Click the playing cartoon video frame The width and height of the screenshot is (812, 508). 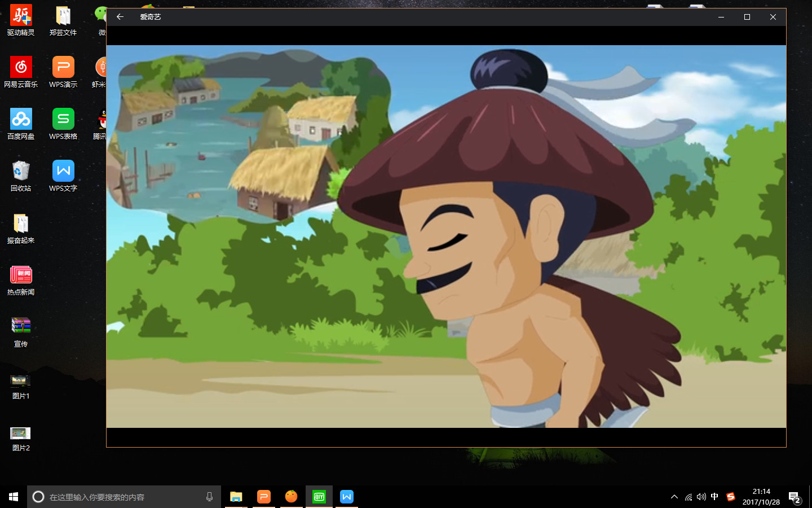[446, 236]
